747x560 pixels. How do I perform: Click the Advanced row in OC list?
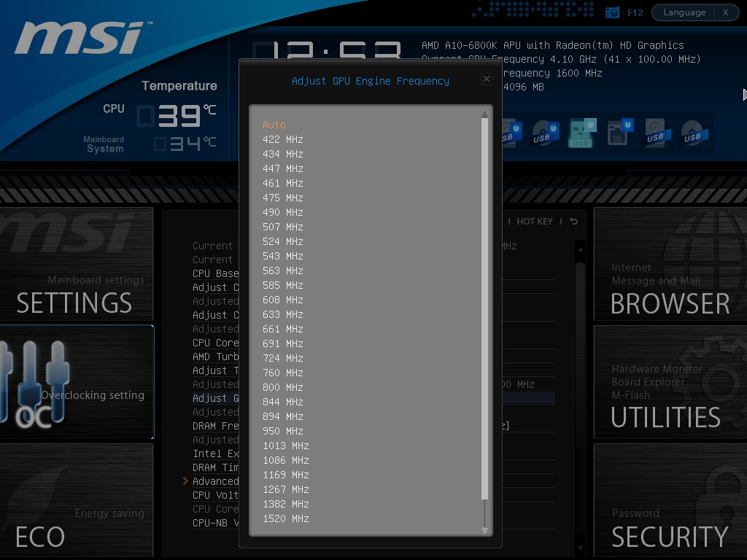[x=215, y=481]
